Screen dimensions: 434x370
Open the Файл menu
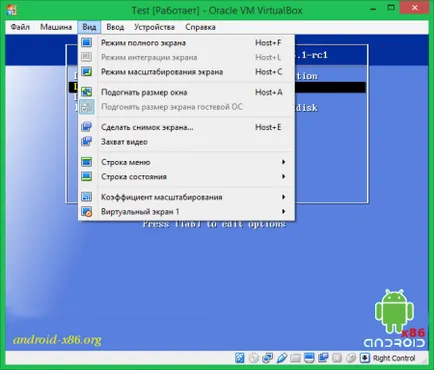click(20, 27)
